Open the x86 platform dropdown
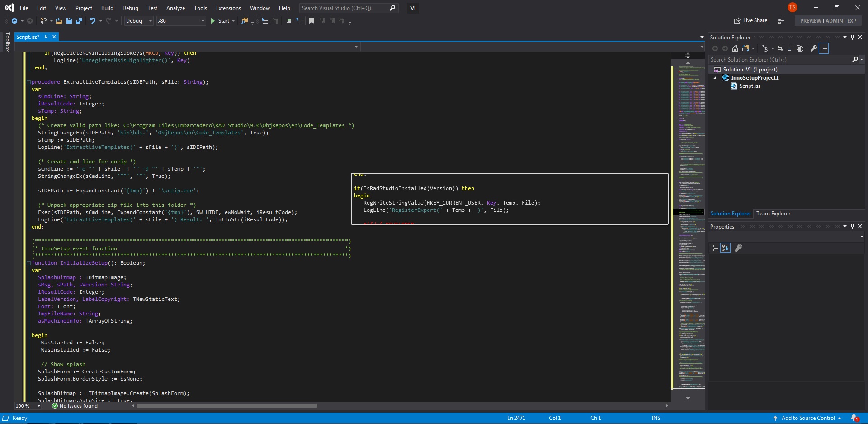This screenshot has height=424, width=868. [x=181, y=21]
